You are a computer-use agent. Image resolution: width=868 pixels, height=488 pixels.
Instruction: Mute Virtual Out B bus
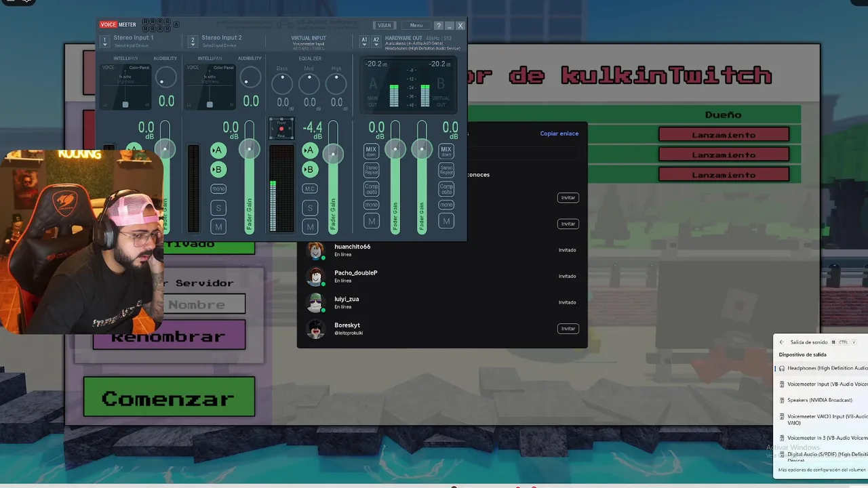446,221
